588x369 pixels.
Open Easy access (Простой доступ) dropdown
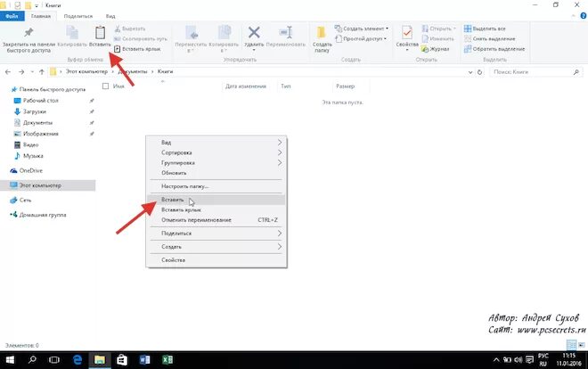pos(361,38)
